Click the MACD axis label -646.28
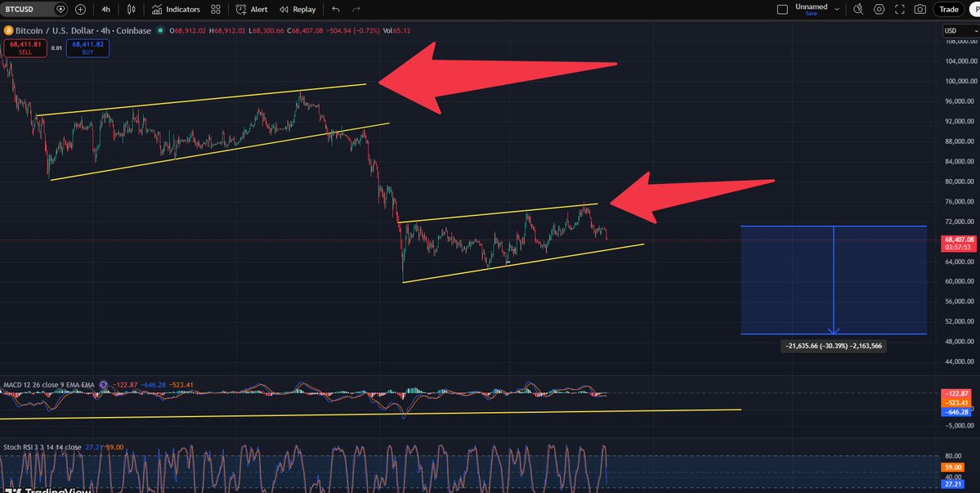The height and width of the screenshot is (493, 980). (x=956, y=412)
